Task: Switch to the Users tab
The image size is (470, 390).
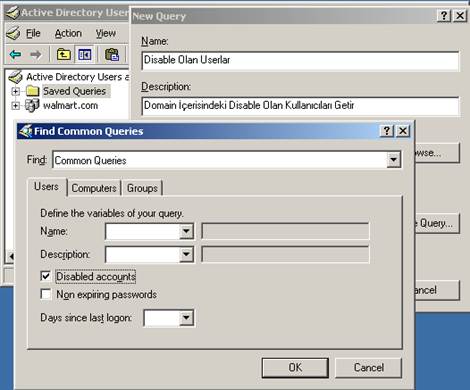Action: coord(46,187)
